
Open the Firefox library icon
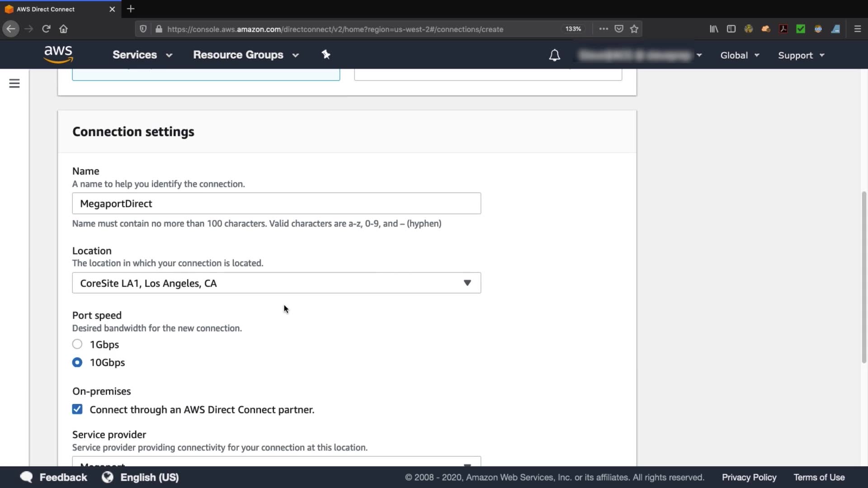tap(714, 29)
